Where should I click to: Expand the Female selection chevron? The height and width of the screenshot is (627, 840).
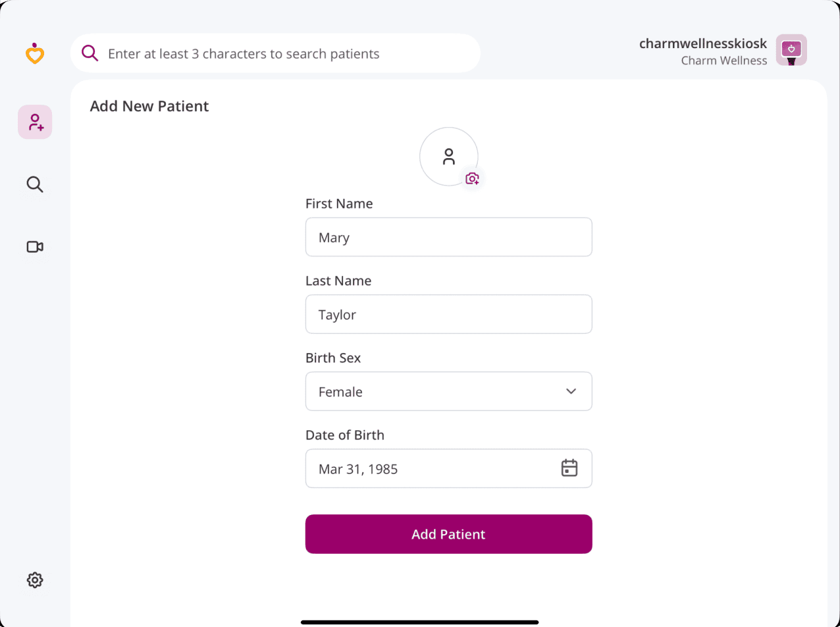571,391
